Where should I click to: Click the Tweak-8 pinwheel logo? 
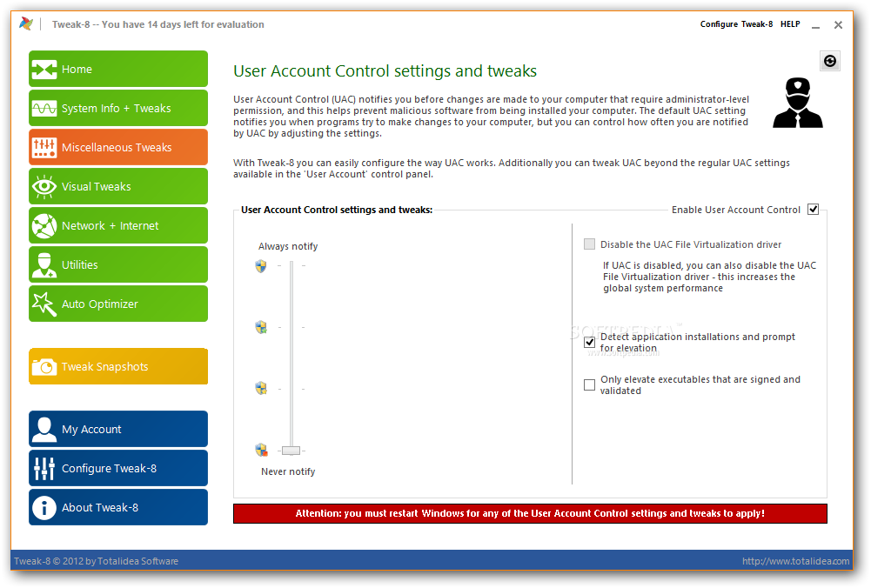(x=26, y=23)
